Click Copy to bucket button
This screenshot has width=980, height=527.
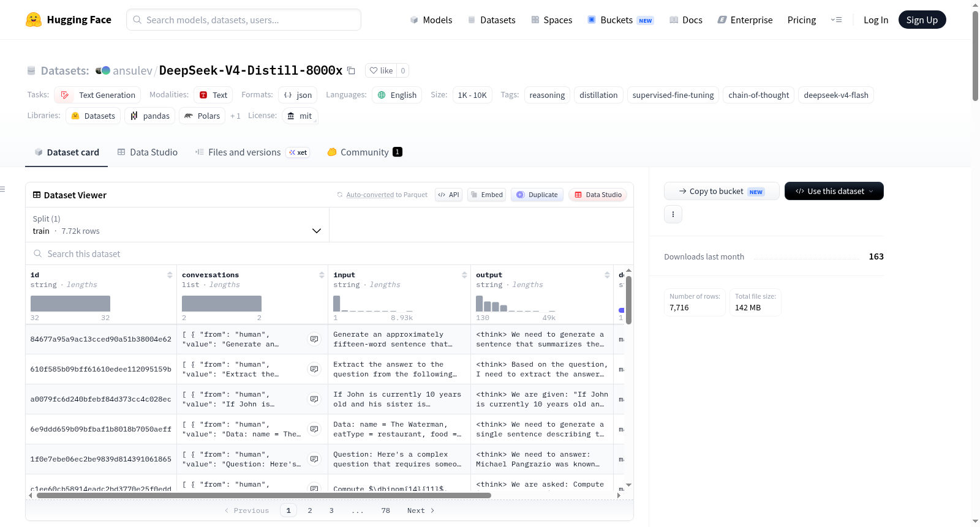[x=722, y=191]
